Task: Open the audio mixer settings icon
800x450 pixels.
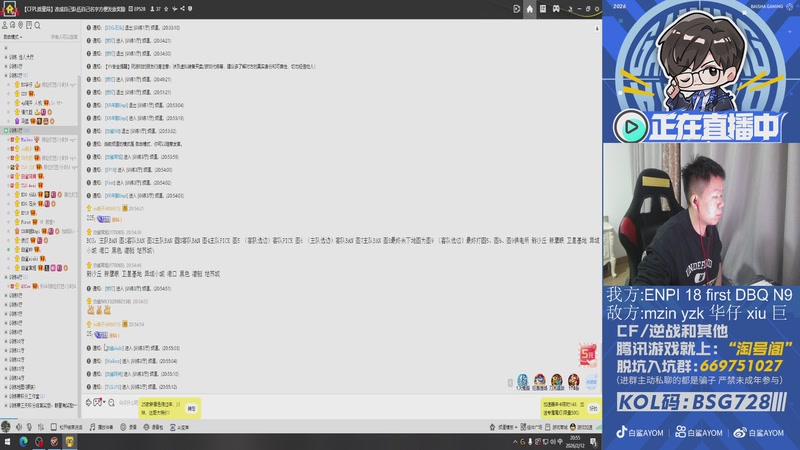Action: pyautogui.click(x=40, y=427)
